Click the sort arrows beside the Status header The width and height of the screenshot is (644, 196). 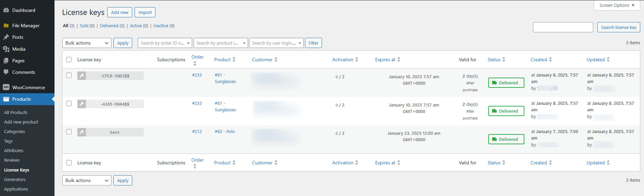(504, 60)
